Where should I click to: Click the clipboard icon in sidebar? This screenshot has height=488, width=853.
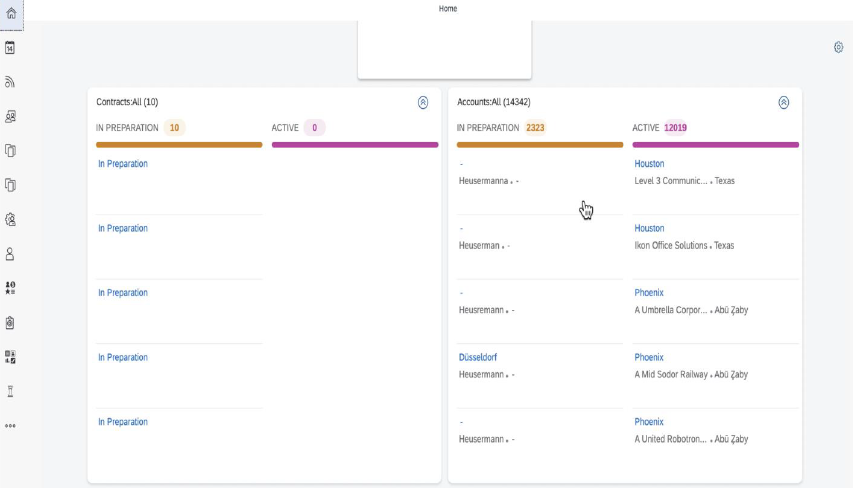pyautogui.click(x=11, y=323)
